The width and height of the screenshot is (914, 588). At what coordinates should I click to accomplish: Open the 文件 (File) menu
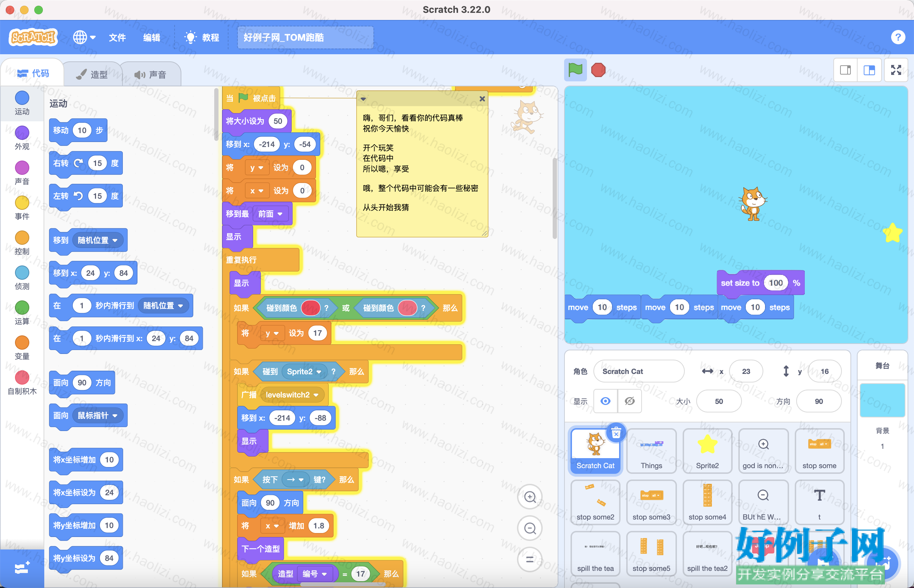(x=117, y=37)
